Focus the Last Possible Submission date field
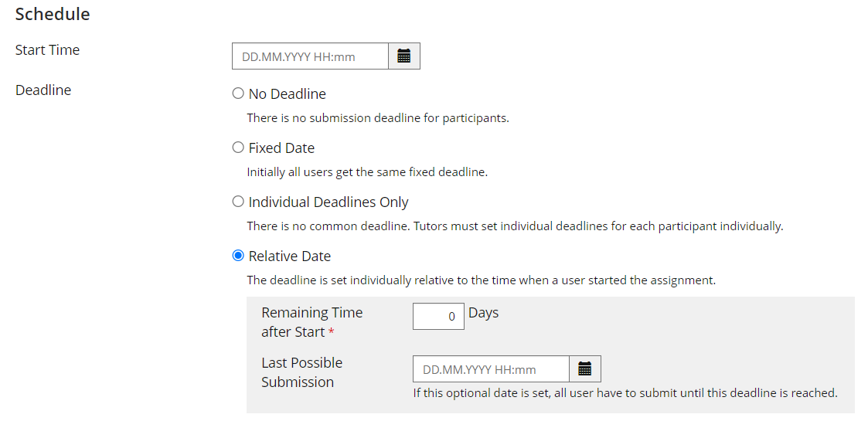Screen dimensions: 868x421 click(x=491, y=369)
